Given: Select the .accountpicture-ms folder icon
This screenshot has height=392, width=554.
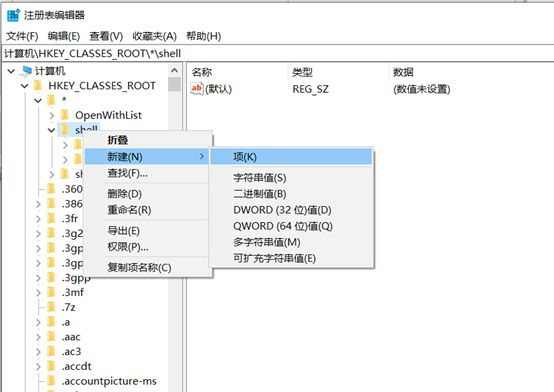Looking at the screenshot, I should [51, 381].
